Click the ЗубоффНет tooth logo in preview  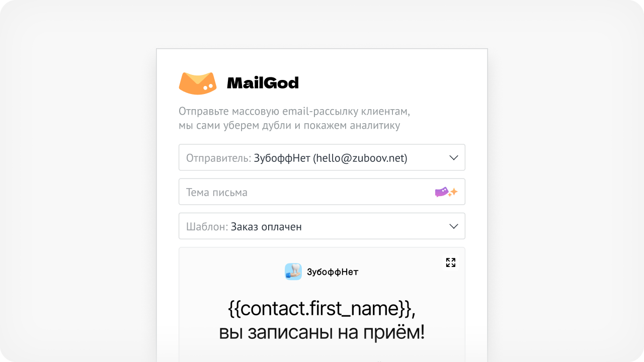click(293, 271)
